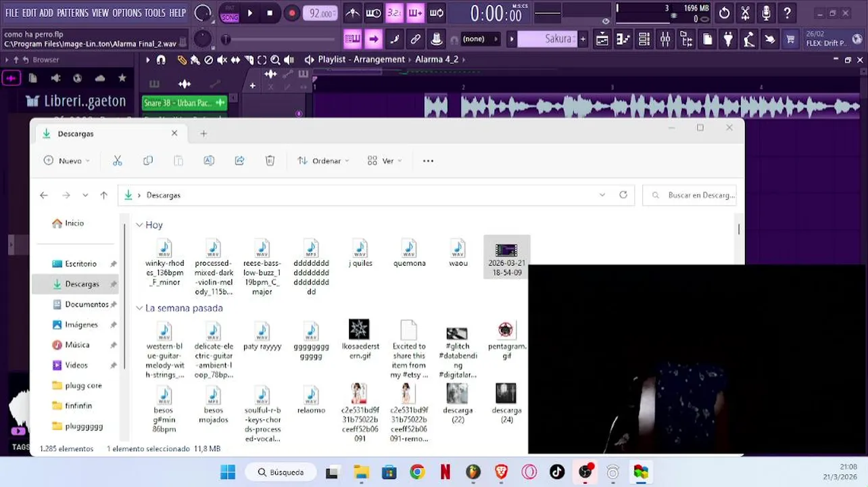Adjust the FL master volume knob
The image size is (868, 487).
(x=203, y=13)
